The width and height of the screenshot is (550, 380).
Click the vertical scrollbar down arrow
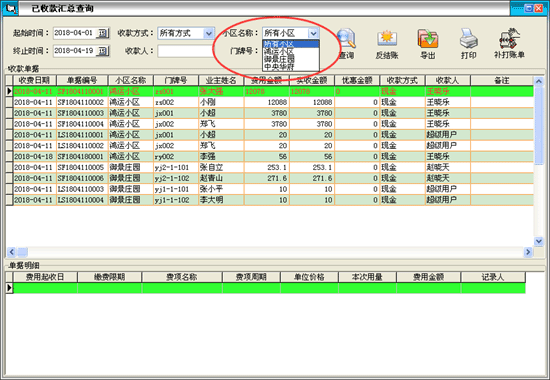point(538,241)
